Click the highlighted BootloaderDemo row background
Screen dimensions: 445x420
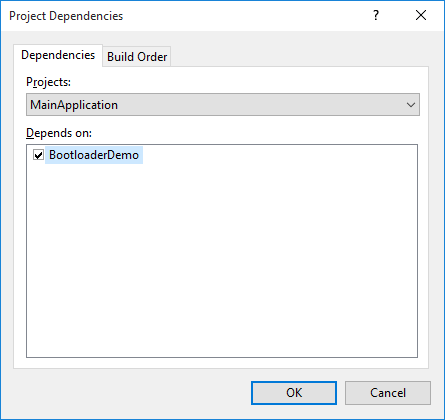94,155
